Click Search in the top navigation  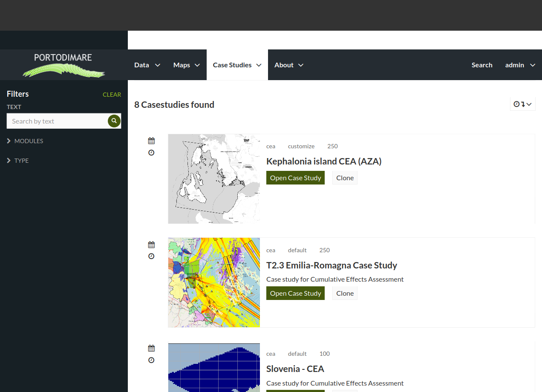[482, 65]
